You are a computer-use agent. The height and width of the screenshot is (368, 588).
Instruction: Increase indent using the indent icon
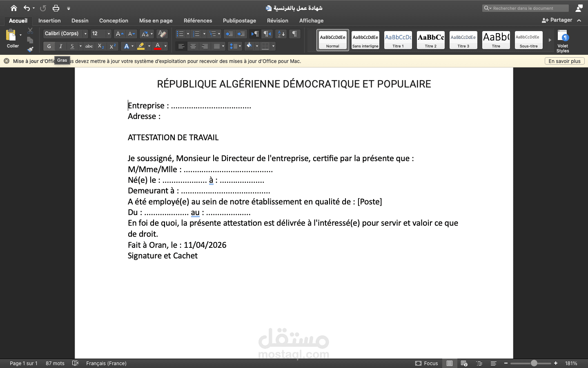[x=241, y=34]
